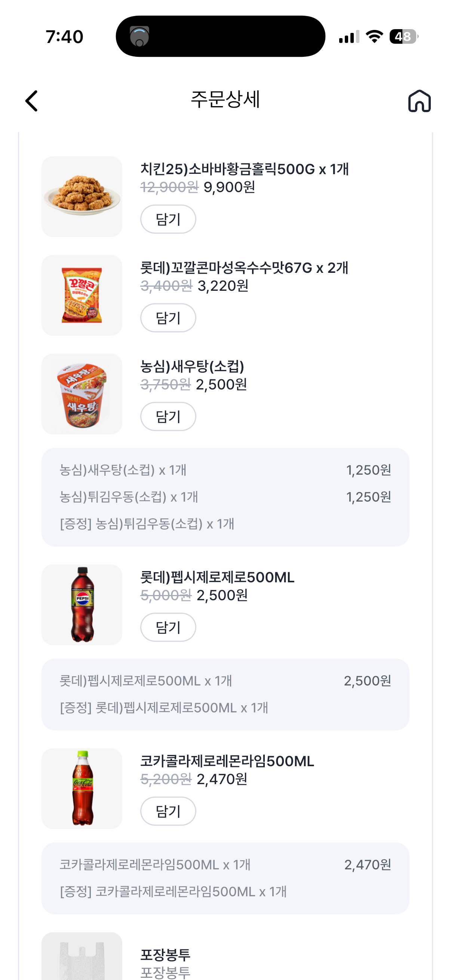The height and width of the screenshot is (980, 451).
Task: Add 펩시제로제로500ML via 담기 button
Action: [168, 627]
